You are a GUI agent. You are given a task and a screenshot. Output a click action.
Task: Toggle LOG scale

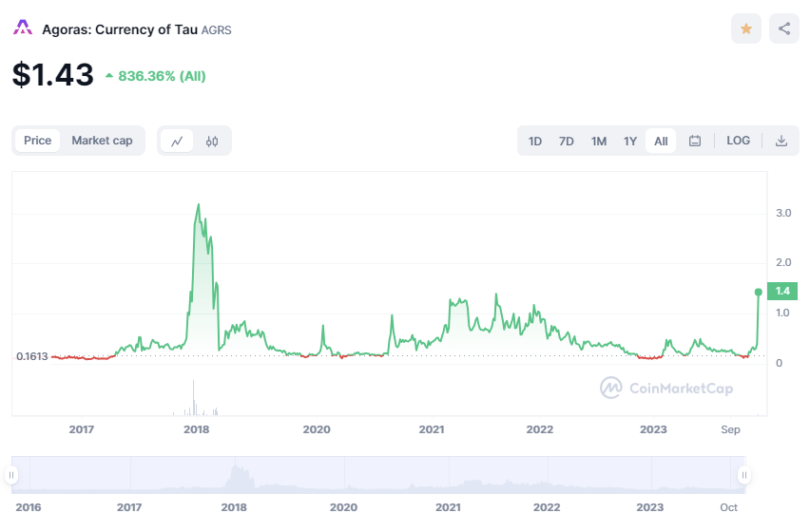738,141
